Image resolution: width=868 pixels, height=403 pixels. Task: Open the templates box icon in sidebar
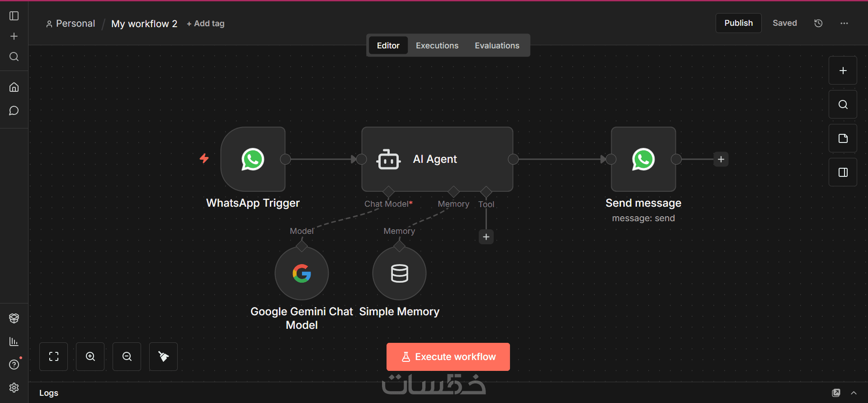point(14,318)
